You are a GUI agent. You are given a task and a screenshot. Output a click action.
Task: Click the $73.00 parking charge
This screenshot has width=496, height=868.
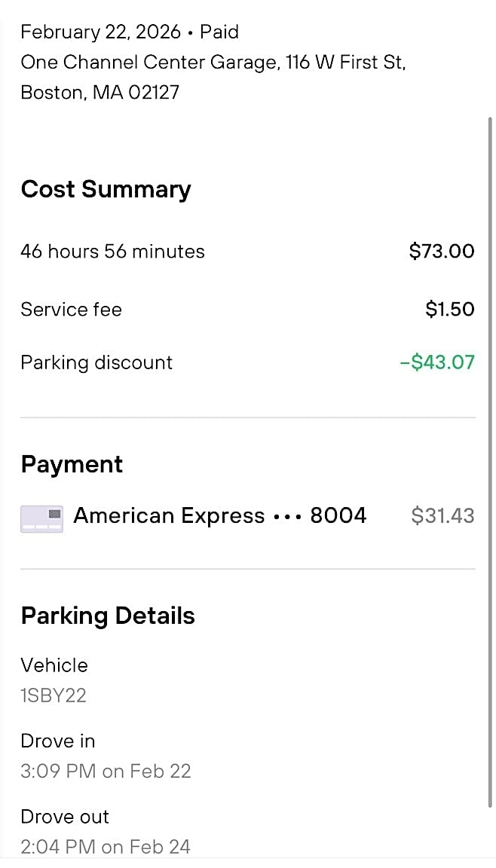(x=442, y=252)
